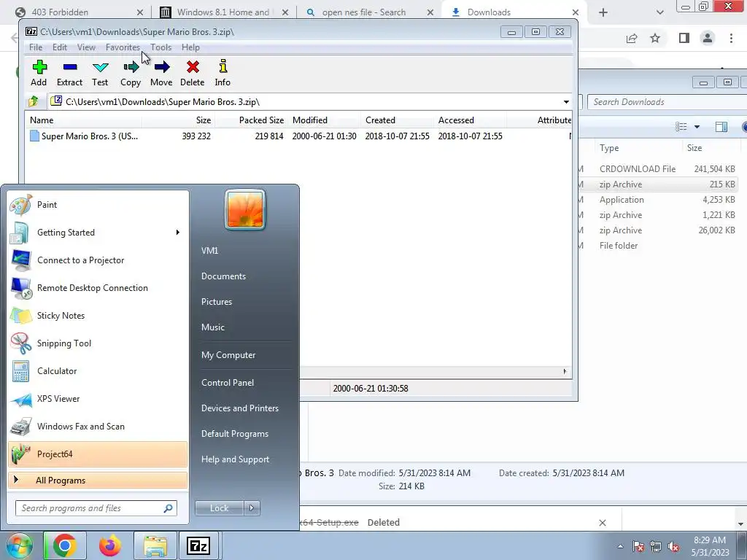The image size is (747, 560).
Task: Extract the archive with Extract icon
Action: (x=69, y=73)
